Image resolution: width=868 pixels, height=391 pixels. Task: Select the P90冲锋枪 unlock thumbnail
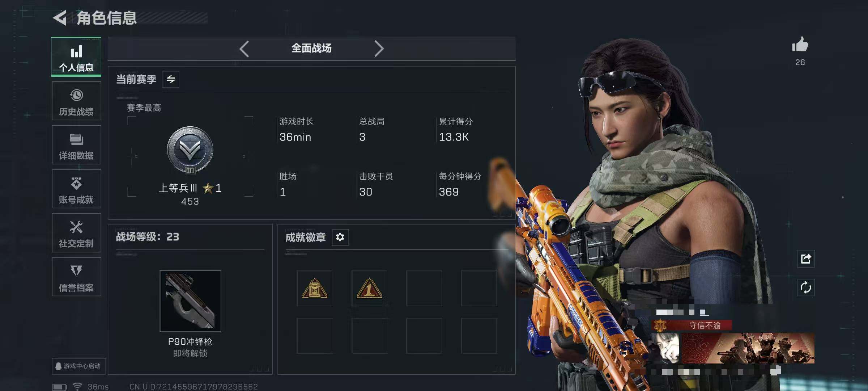pos(190,301)
